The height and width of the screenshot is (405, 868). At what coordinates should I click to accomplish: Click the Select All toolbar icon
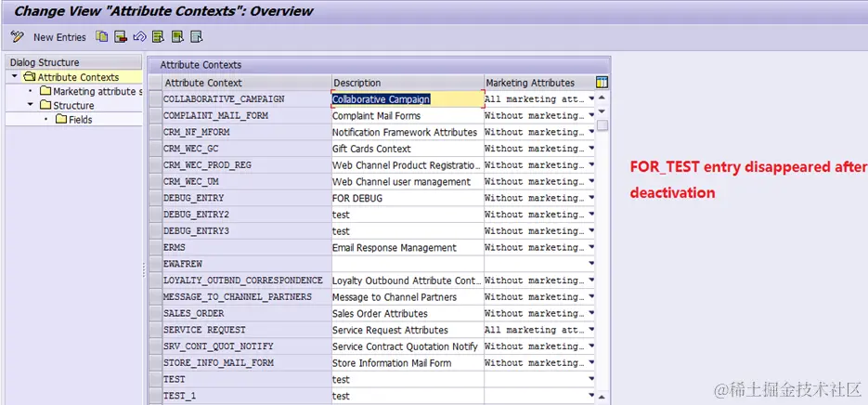tap(159, 36)
